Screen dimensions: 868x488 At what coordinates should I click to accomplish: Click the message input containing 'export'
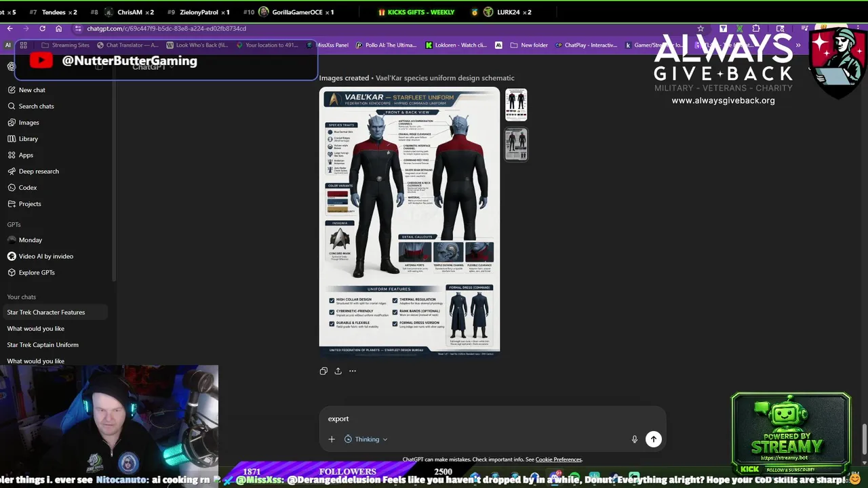492,419
